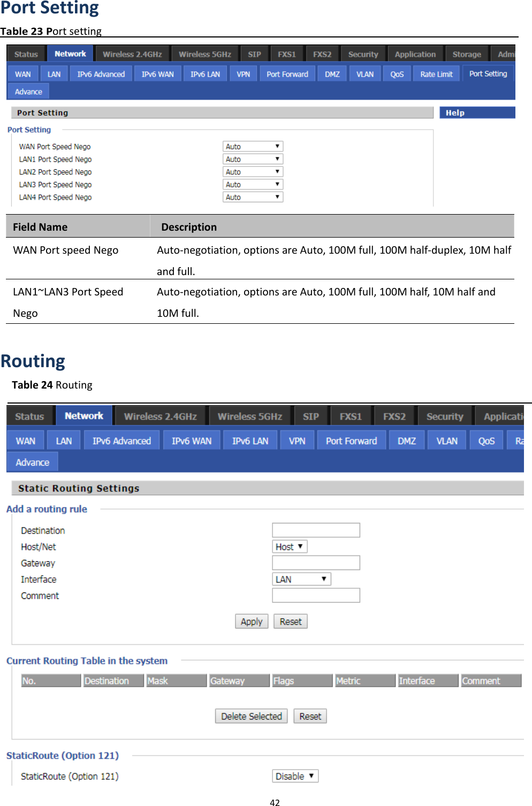Open the FXS1 configuration tab
The width and height of the screenshot is (532, 806).
(x=287, y=54)
